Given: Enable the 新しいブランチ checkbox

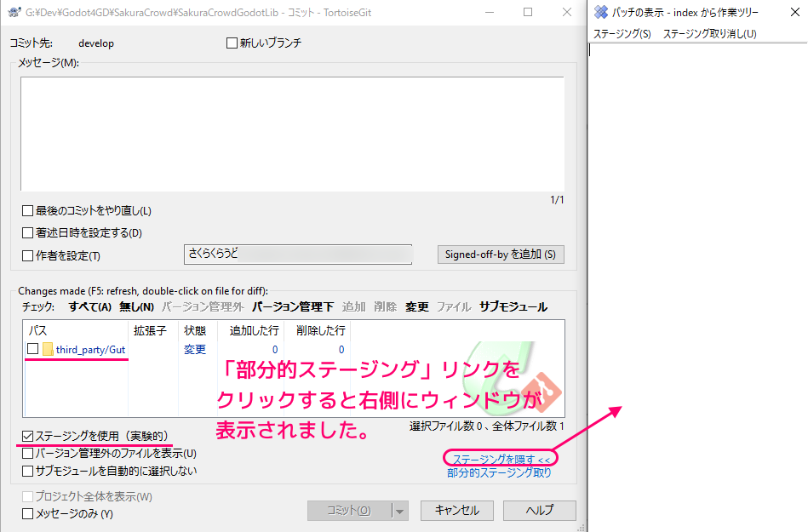Looking at the screenshot, I should coord(232,43).
